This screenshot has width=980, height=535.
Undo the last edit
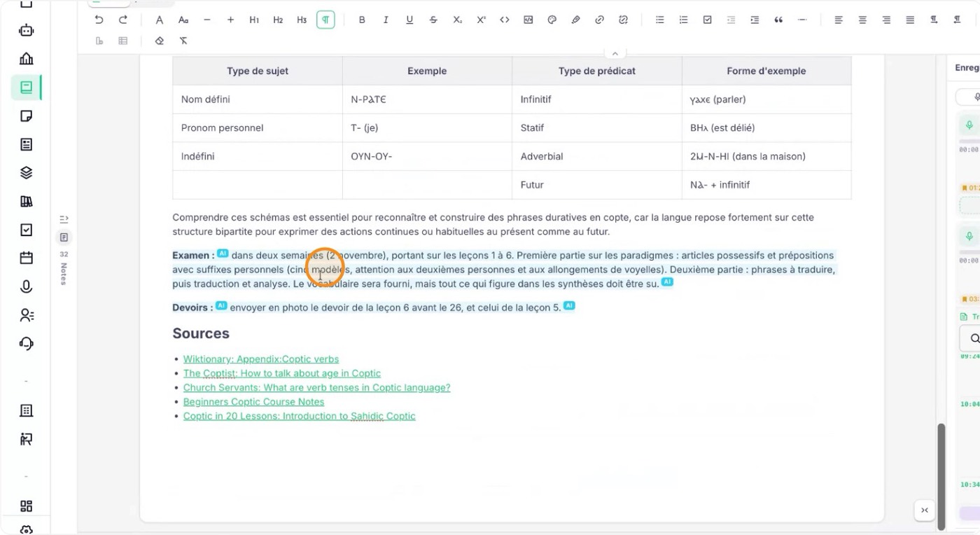pos(99,20)
